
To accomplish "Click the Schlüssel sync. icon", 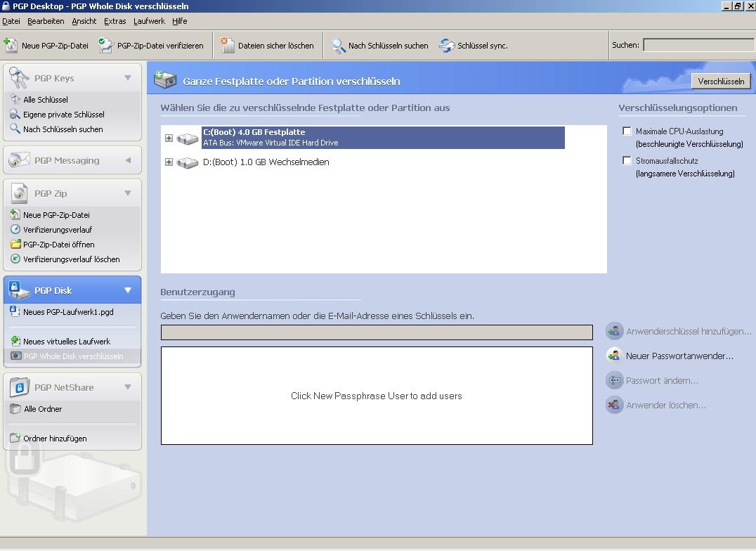I will (x=447, y=46).
